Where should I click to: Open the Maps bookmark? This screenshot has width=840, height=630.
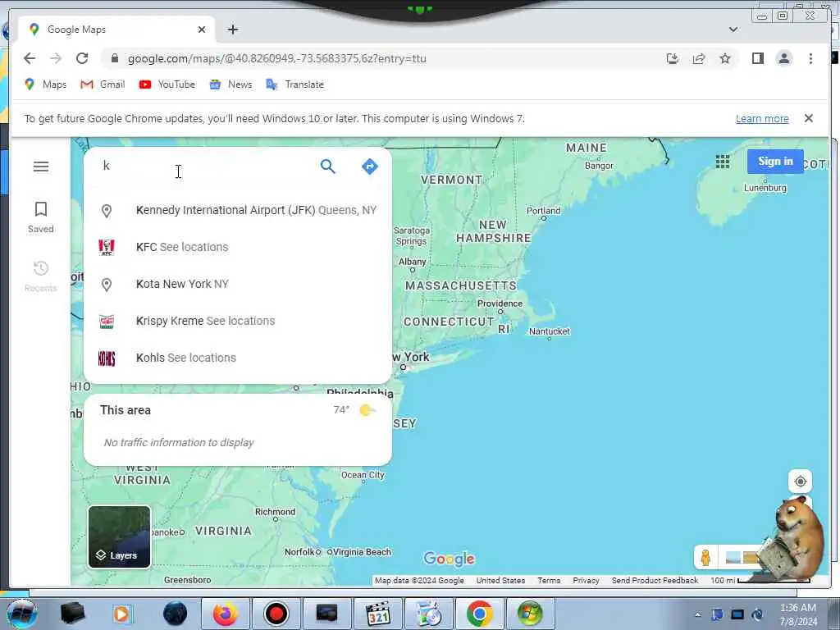coord(46,84)
